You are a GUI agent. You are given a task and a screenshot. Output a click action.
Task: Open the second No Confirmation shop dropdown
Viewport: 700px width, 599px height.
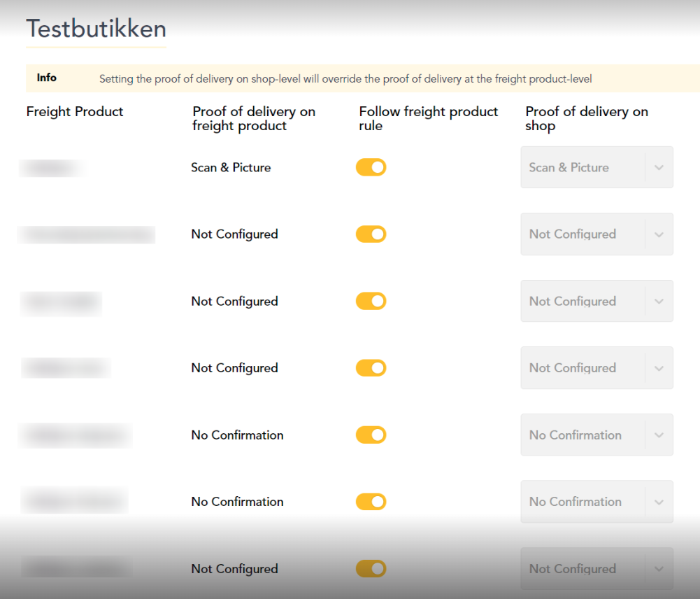597,502
